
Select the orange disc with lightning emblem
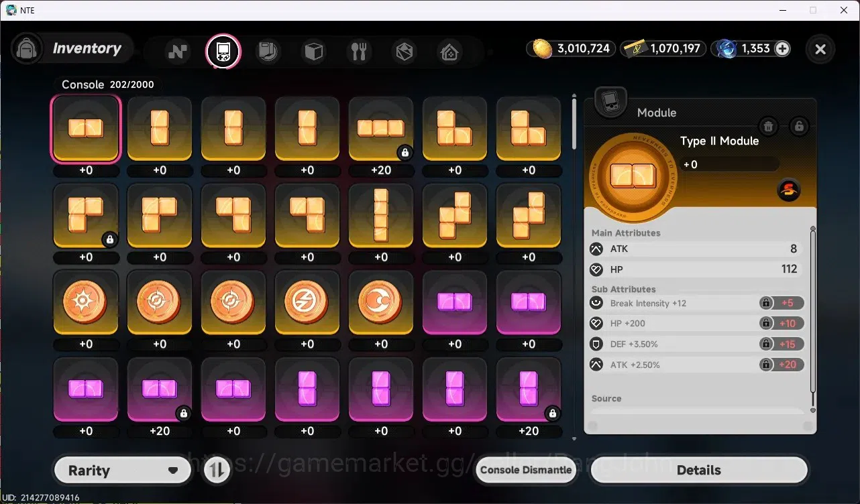(307, 302)
